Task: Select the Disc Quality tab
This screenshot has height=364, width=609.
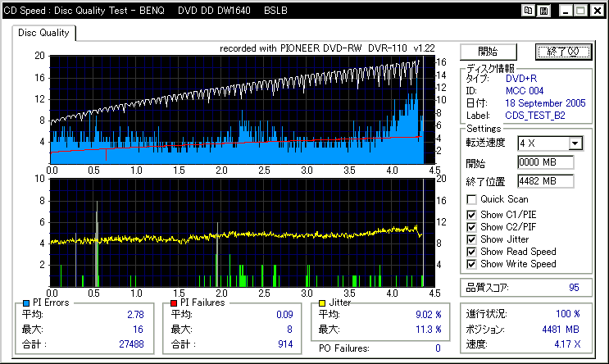Action: point(45,33)
